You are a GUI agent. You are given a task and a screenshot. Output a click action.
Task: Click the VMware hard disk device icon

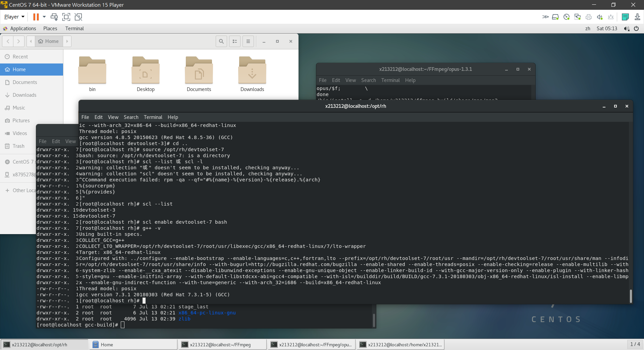pyautogui.click(x=555, y=17)
